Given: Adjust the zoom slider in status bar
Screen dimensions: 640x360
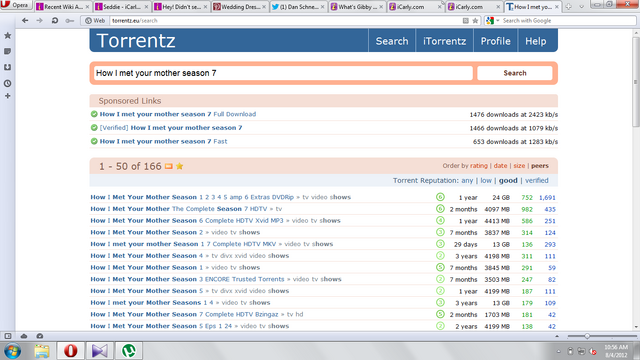Looking at the screenshot, I should (587, 336).
